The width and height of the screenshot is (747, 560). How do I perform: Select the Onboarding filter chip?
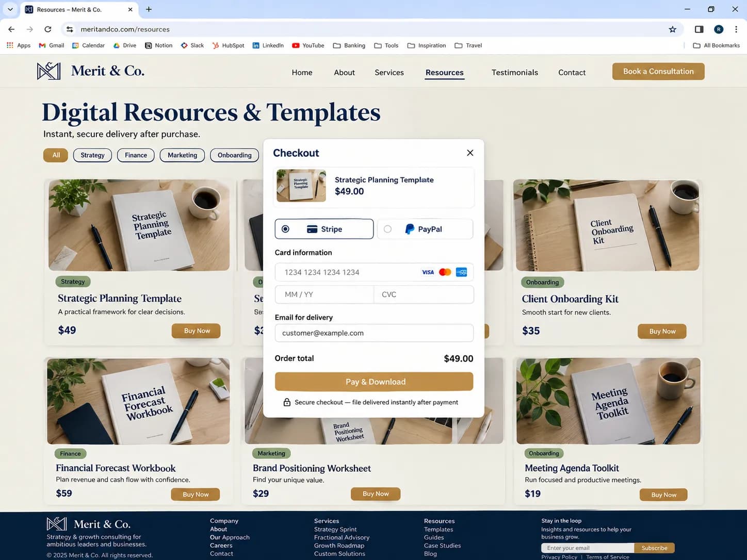tap(235, 155)
